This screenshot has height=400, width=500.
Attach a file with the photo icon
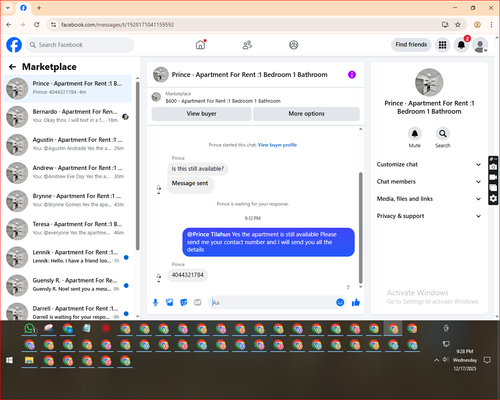coord(170,302)
